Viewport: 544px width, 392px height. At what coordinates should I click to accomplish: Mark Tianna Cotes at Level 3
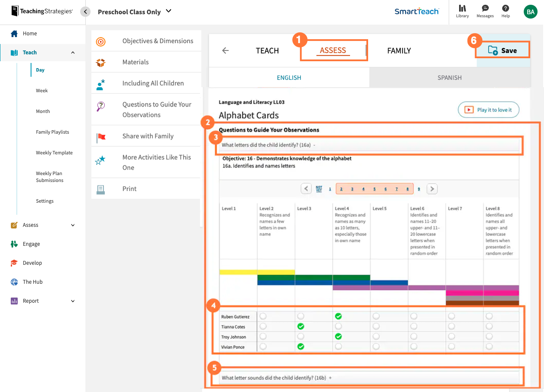click(301, 326)
